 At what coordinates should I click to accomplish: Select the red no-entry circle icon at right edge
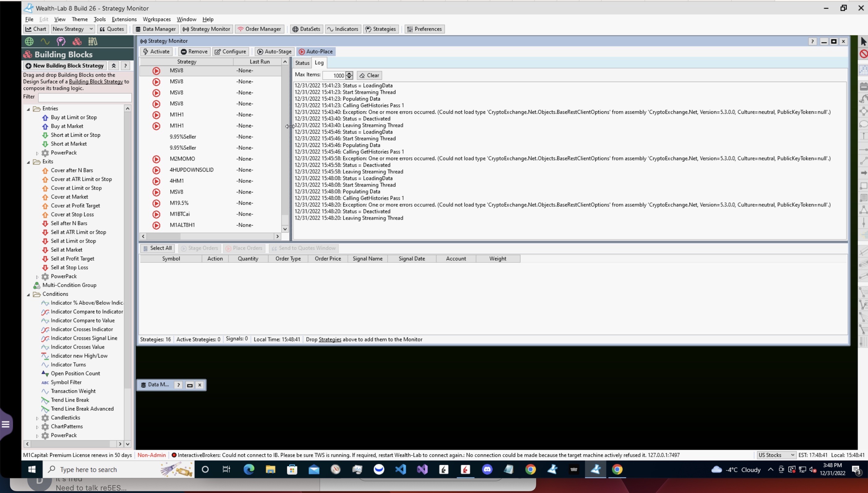[863, 54]
